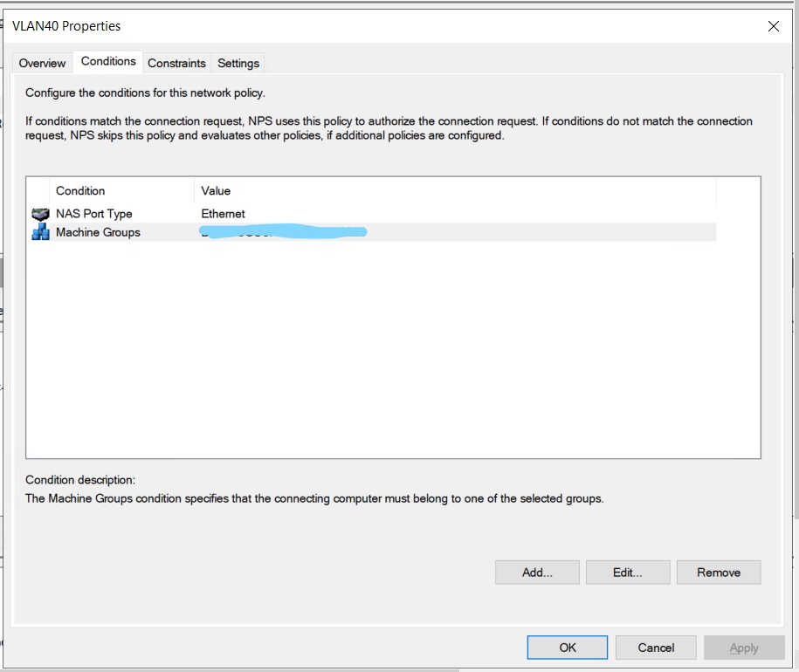Screen dimensions: 799x672
Task: Click the Add button to create a condition
Action: (x=536, y=572)
